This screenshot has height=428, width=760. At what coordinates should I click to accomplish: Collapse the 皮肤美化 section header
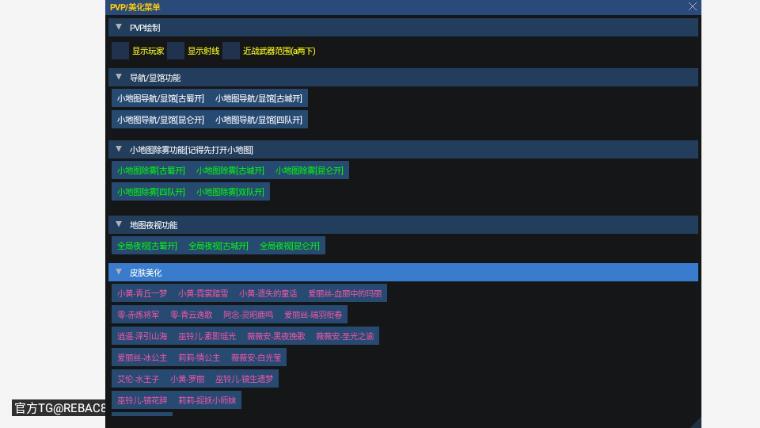[x=119, y=272]
